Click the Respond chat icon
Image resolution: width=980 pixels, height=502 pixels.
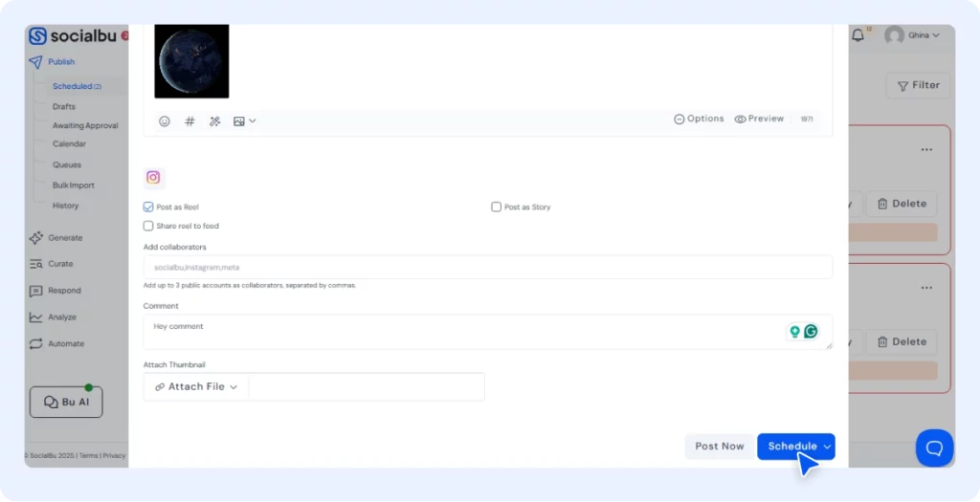tap(35, 291)
